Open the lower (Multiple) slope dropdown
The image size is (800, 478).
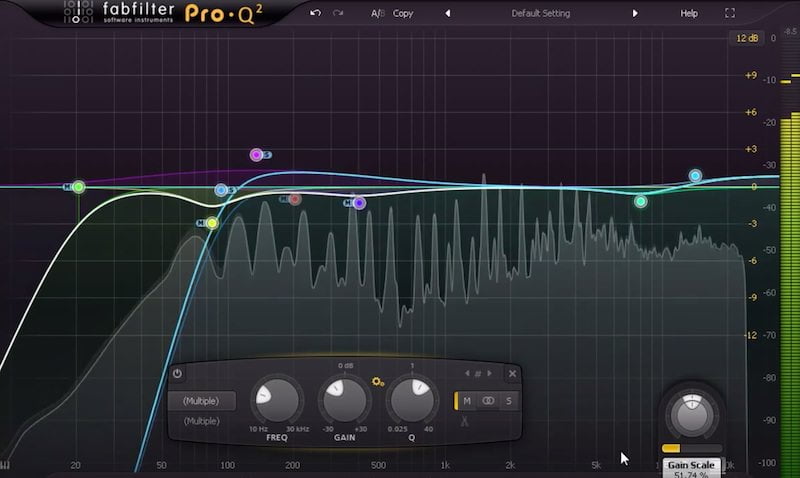tap(202, 421)
